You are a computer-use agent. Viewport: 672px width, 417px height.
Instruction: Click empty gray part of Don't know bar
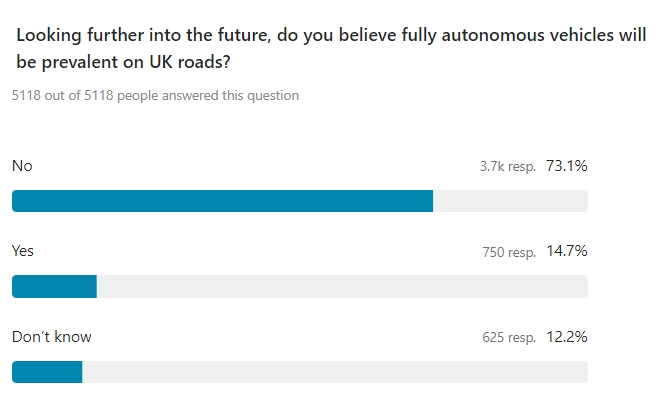click(x=335, y=372)
